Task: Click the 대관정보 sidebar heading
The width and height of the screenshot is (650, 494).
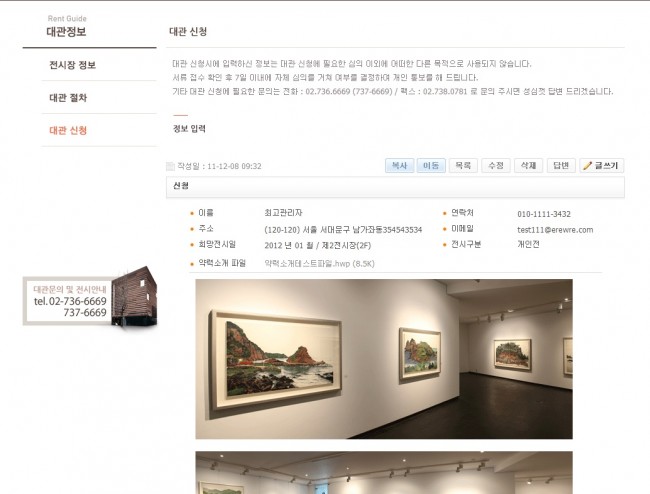Action: pyautogui.click(x=66, y=32)
